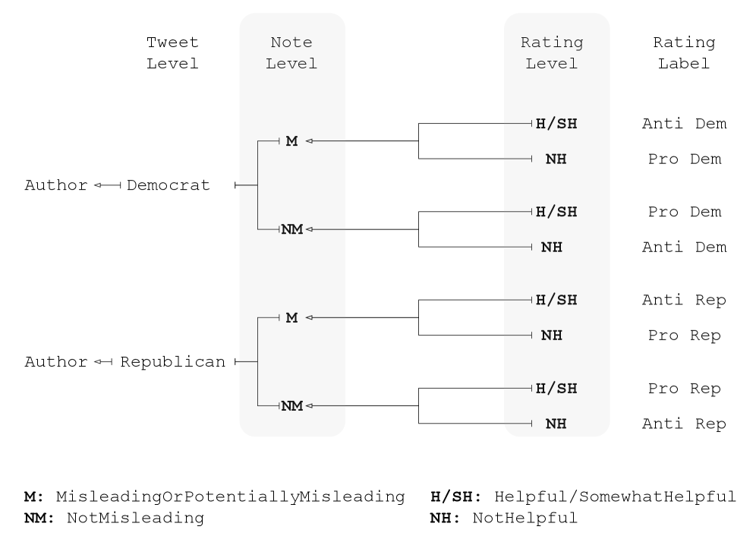Click the Tweet Level column header

coord(172,53)
